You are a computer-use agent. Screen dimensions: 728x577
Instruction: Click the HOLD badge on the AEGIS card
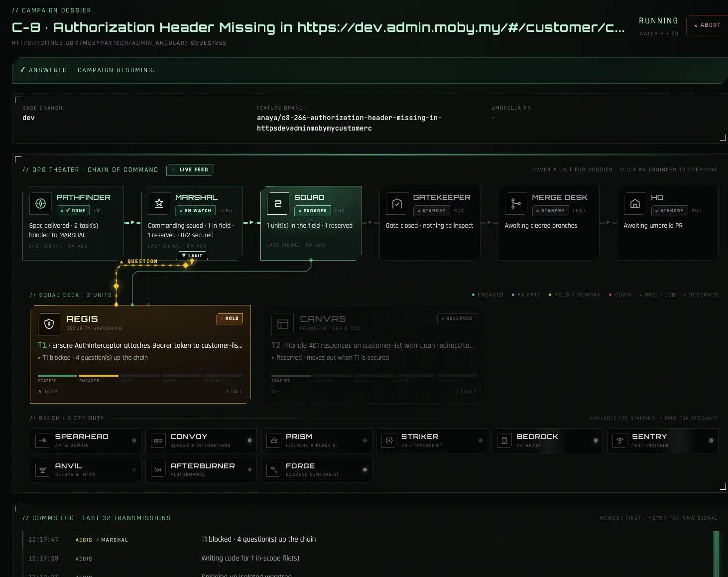[230, 318]
